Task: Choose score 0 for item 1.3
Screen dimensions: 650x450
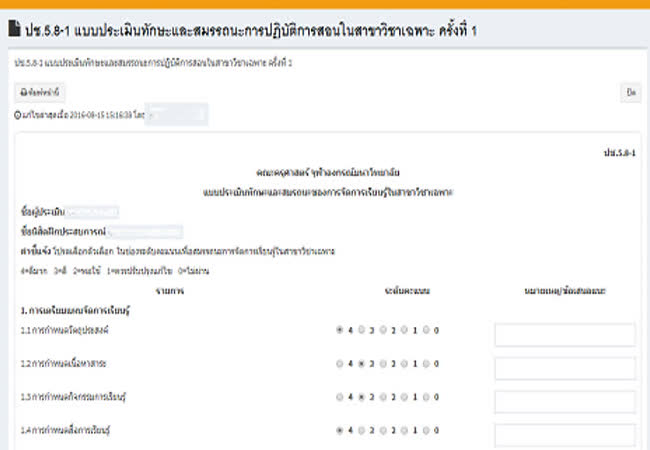Action: click(427, 397)
